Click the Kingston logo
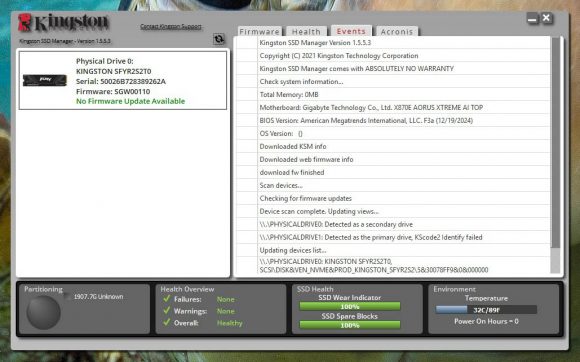Viewport: 580px width, 362px height. (x=63, y=23)
